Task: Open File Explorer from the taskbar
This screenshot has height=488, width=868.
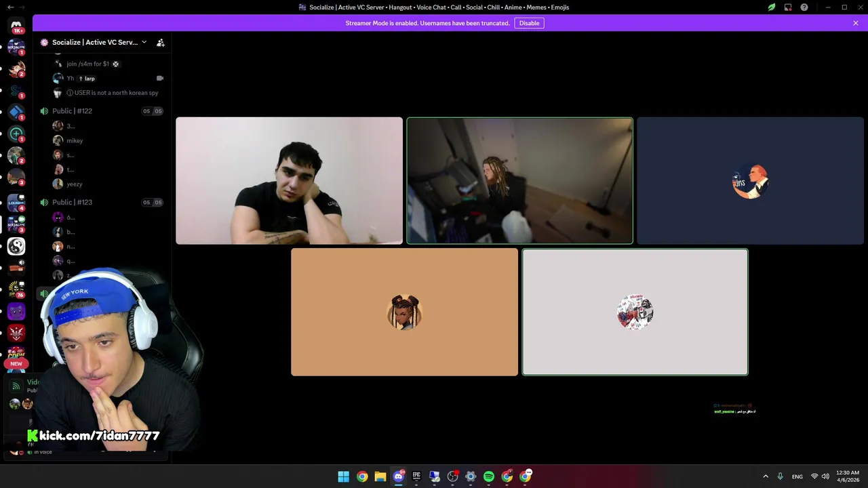Action: pyautogui.click(x=380, y=476)
